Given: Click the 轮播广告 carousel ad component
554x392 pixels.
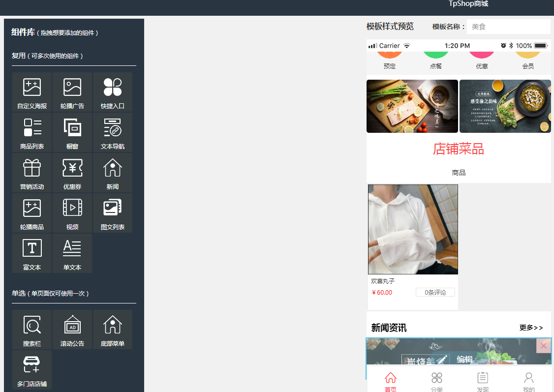Looking at the screenshot, I should (x=72, y=92).
